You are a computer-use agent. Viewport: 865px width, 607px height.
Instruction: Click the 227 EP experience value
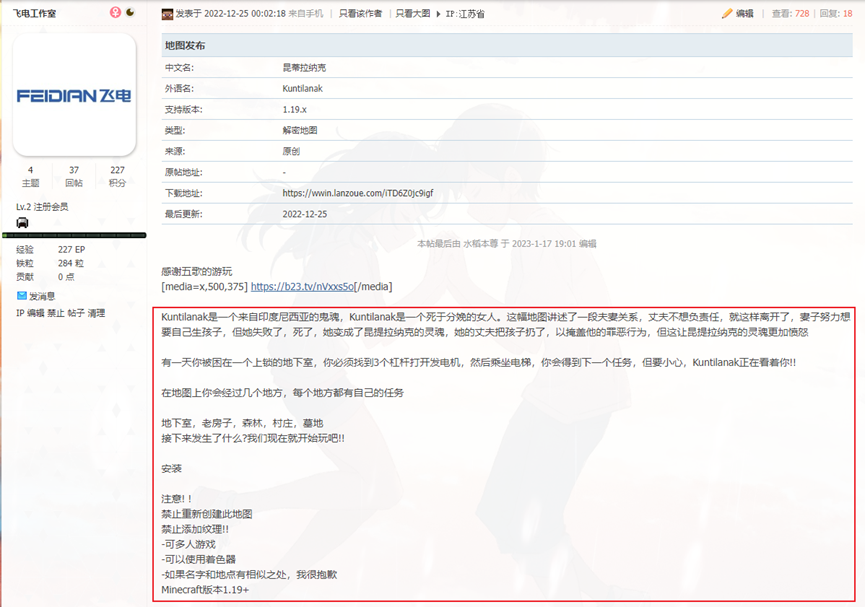tap(72, 249)
